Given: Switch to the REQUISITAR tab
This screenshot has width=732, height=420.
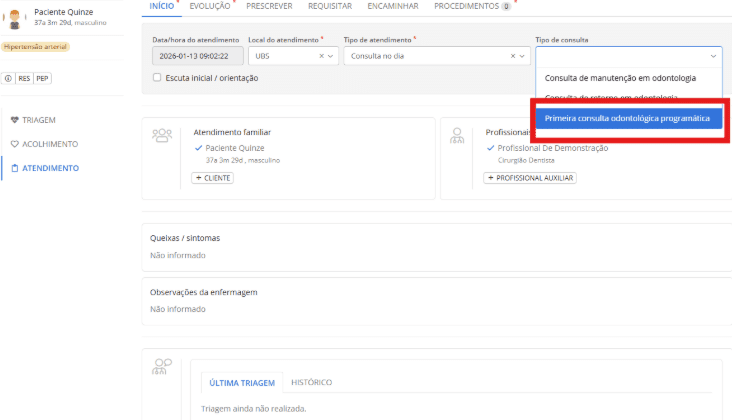Looking at the screenshot, I should (330, 7).
